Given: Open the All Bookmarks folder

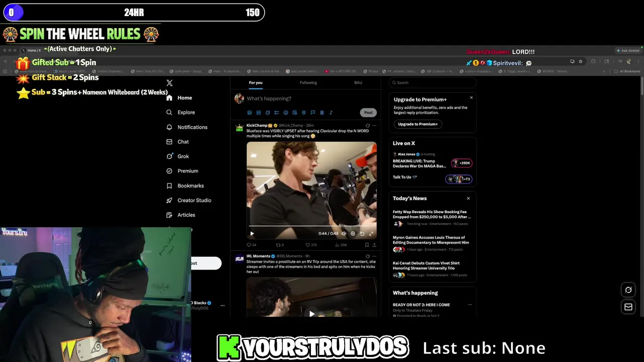Looking at the screenshot, I should pos(627,71).
